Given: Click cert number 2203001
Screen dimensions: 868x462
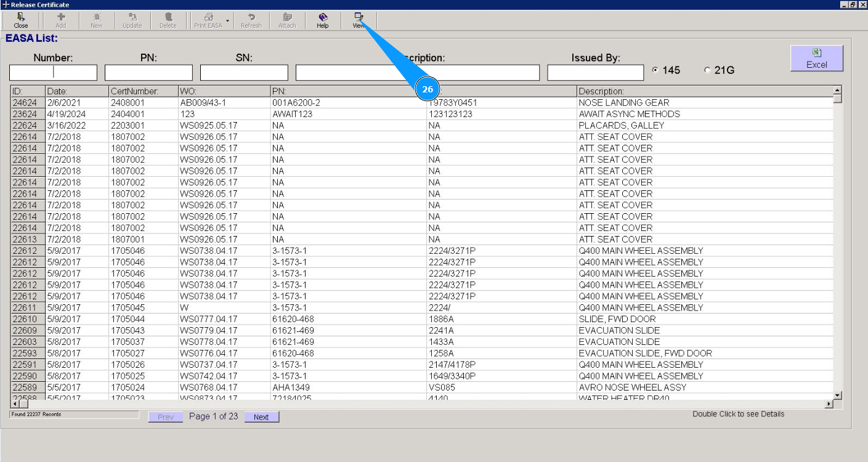Looking at the screenshot, I should click(128, 126).
